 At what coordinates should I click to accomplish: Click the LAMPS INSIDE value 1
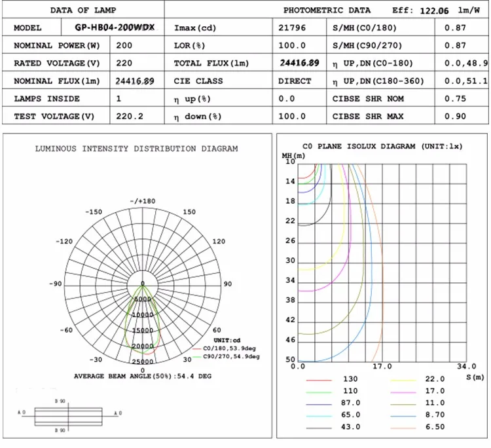coord(118,99)
